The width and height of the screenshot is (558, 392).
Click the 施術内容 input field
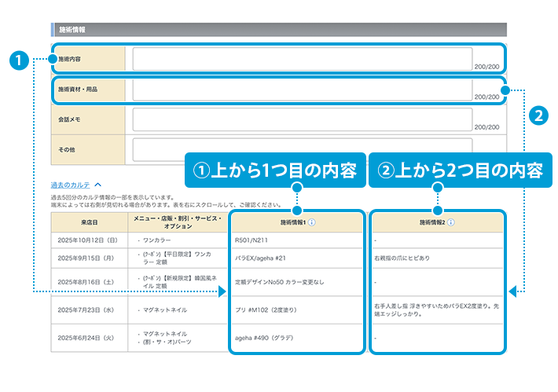303,59
